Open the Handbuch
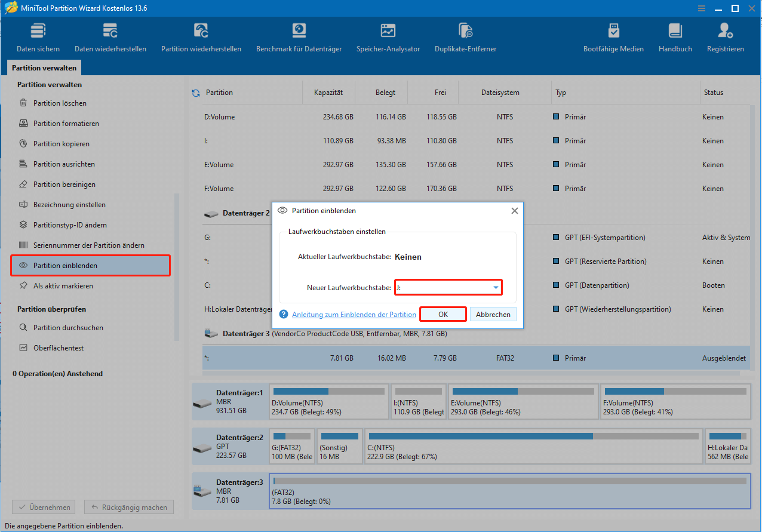 click(x=675, y=36)
